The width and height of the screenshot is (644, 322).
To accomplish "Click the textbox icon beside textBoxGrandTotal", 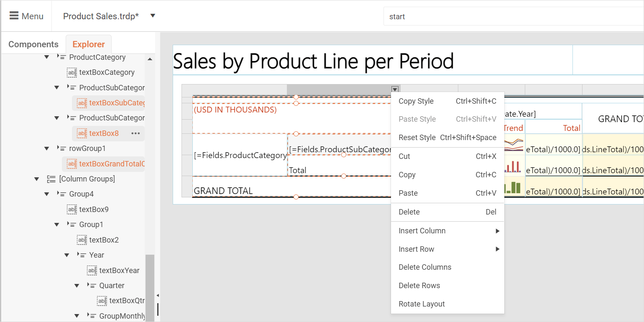I will click(x=72, y=164).
